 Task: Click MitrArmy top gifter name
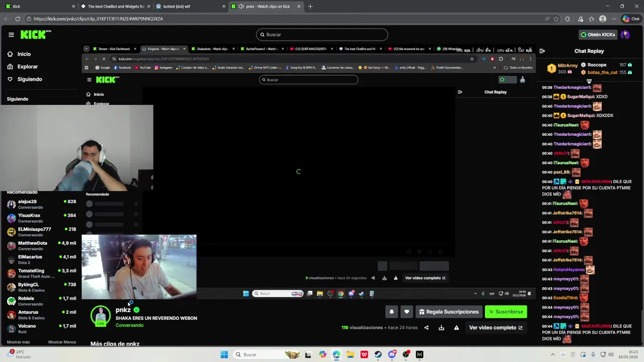coord(568,65)
